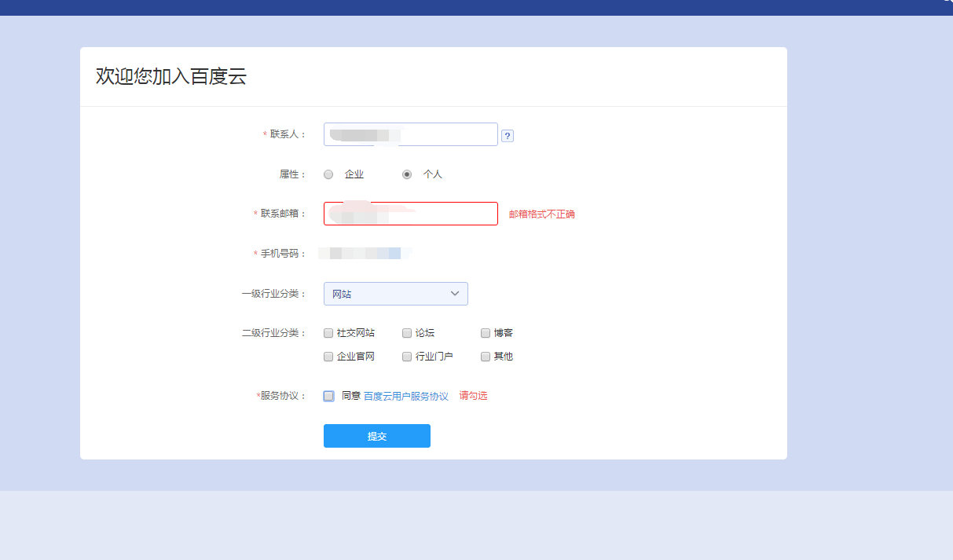Click the 服务协议 label
Image resolution: width=953 pixels, height=560 pixels.
pos(281,396)
